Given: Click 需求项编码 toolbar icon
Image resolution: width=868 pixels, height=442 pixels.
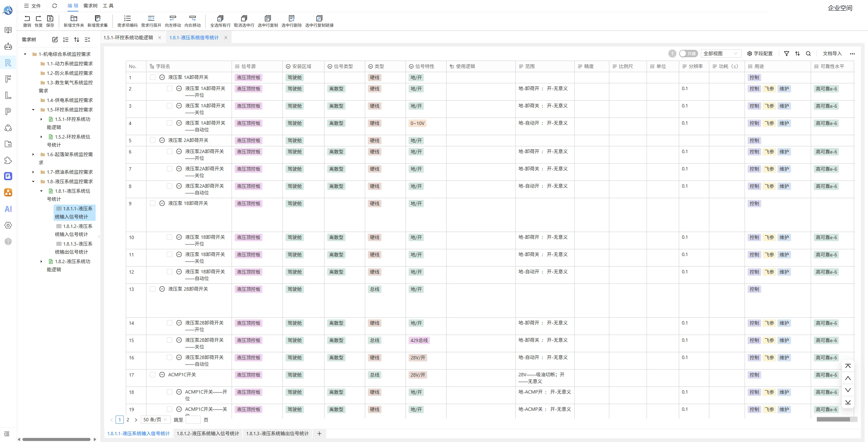Looking at the screenshot, I should pyautogui.click(x=127, y=18).
